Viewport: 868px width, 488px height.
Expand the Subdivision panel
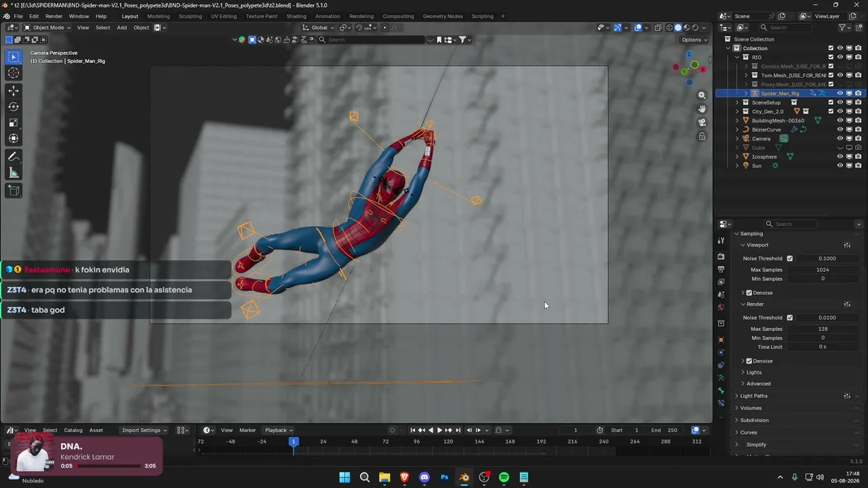pyautogui.click(x=736, y=420)
